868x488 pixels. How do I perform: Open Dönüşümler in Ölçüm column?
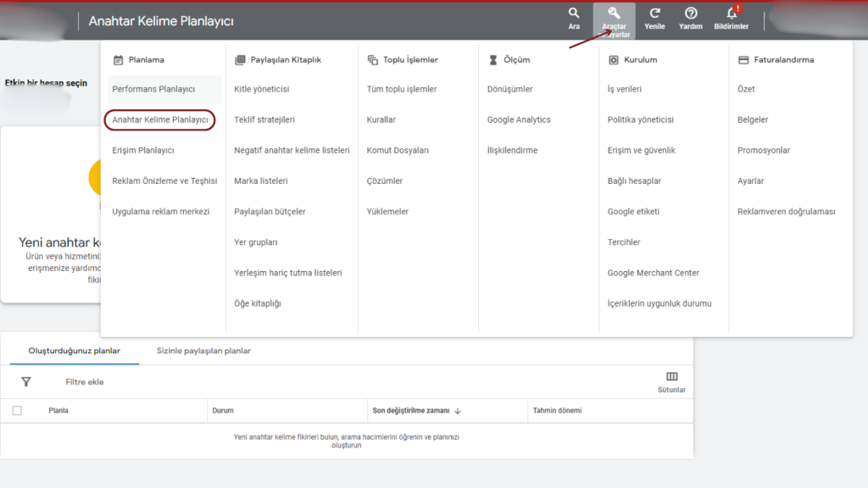(x=509, y=90)
